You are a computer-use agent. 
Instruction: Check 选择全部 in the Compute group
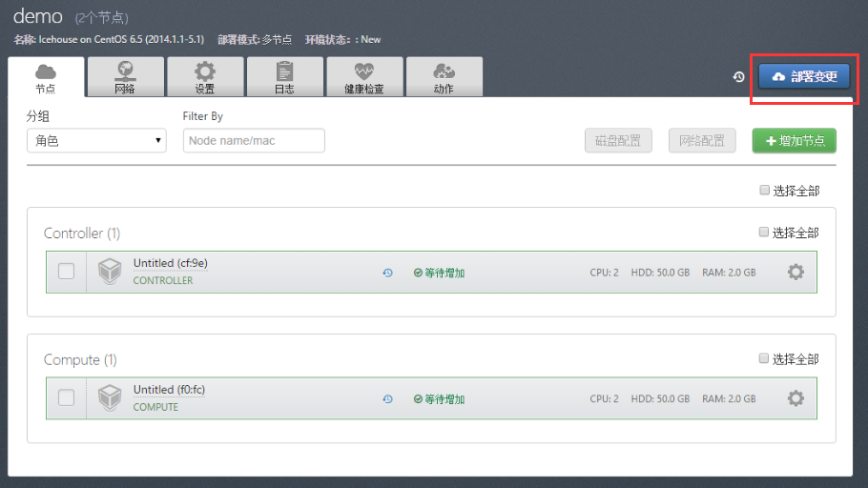tap(764, 358)
